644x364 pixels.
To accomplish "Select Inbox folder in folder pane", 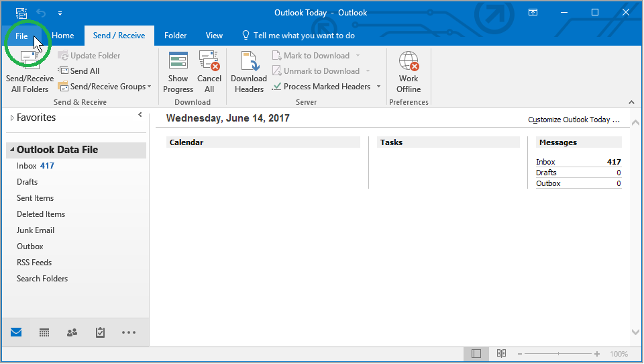I will coord(27,166).
